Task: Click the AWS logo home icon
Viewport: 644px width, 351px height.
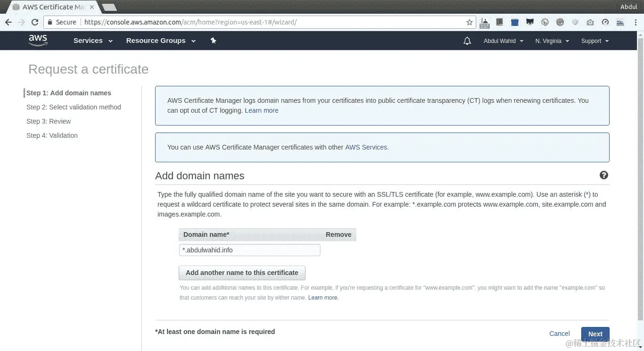Action: pos(38,41)
